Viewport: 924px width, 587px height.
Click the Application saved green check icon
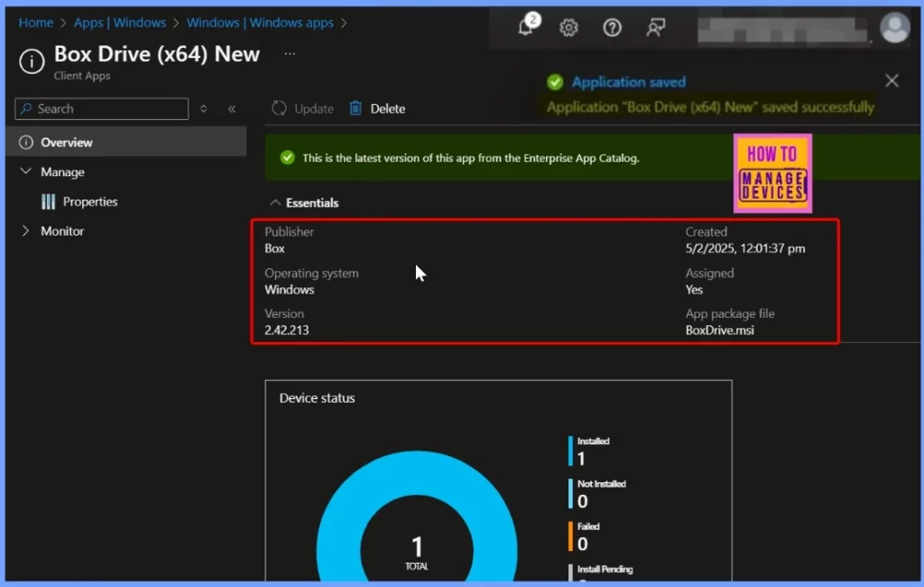pos(555,82)
